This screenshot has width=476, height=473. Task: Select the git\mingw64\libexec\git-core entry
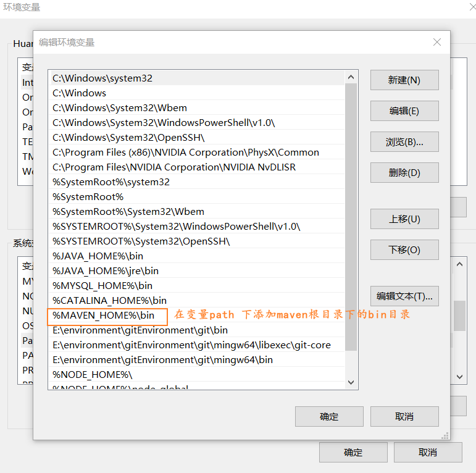pos(197,345)
